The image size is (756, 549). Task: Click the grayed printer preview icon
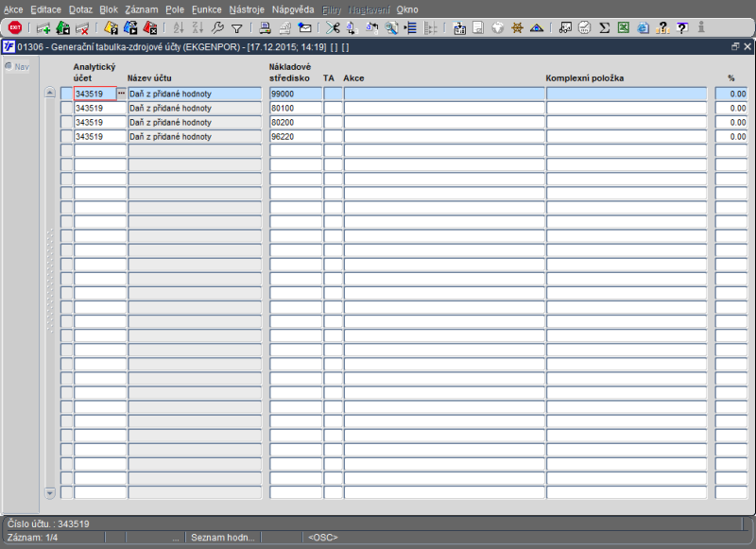[285, 28]
